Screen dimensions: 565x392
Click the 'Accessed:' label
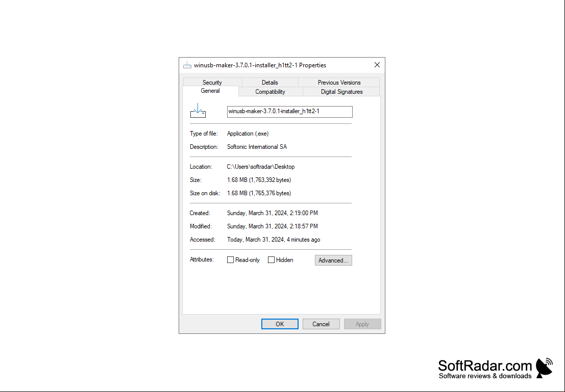click(x=203, y=240)
